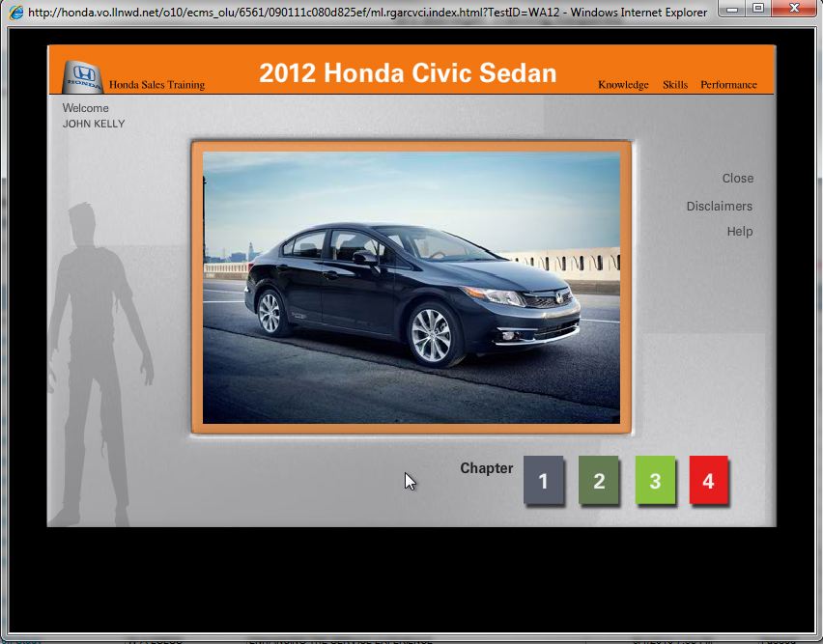The image size is (823, 644).
Task: Maximize the Internet Explorer window
Action: pyautogui.click(x=758, y=9)
